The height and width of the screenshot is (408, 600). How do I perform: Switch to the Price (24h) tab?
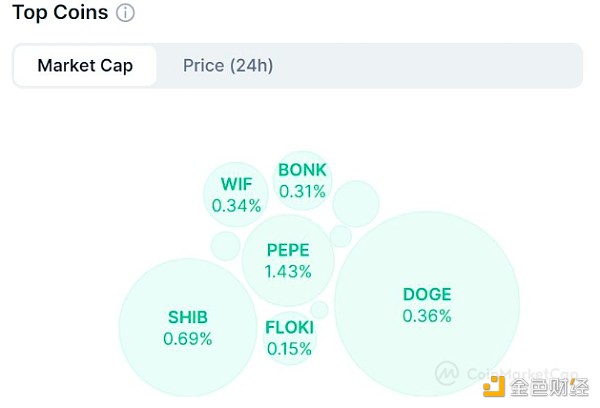coord(228,66)
